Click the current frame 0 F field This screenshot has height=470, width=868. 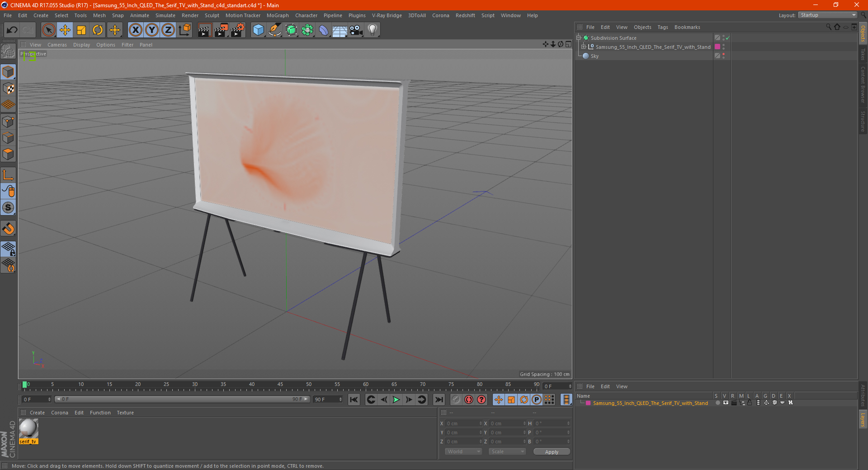tap(37, 399)
